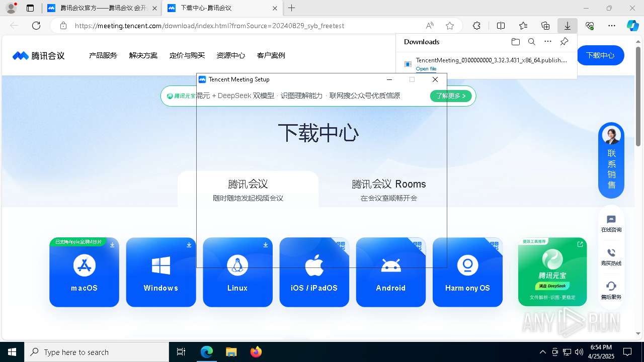The height and width of the screenshot is (362, 644).
Task: Click the Read aloud icon in address bar
Action: pos(430,26)
